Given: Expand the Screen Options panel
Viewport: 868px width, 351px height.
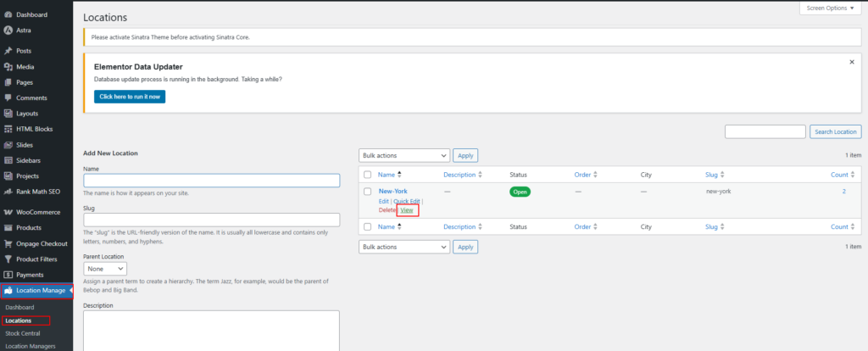Looking at the screenshot, I should (x=832, y=8).
